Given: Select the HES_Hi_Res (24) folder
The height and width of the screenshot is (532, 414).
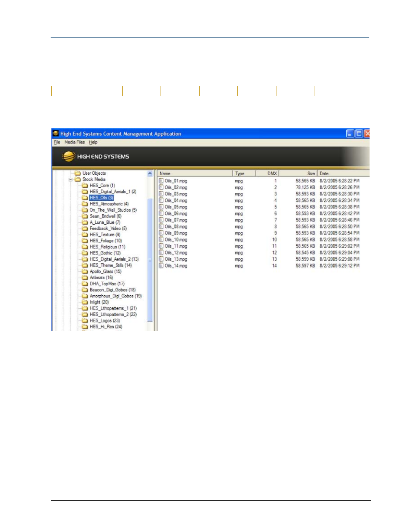Looking at the screenshot, I should tap(105, 326).
